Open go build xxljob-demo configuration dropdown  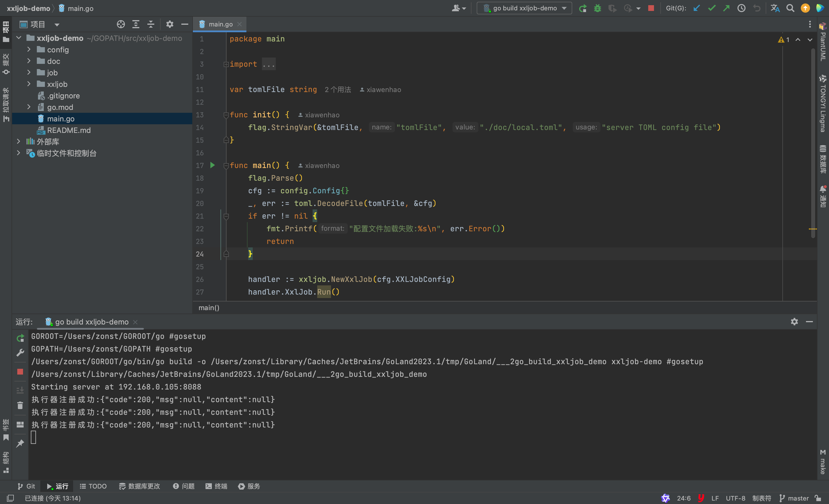click(524, 8)
